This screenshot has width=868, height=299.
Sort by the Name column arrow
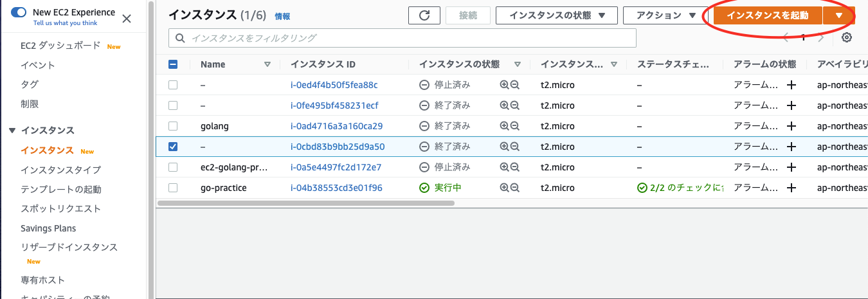click(x=267, y=64)
